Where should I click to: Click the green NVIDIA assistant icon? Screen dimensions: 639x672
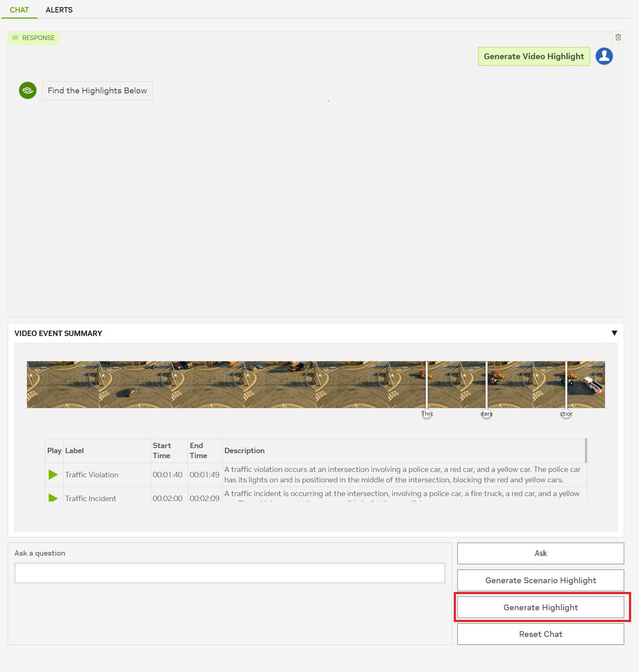point(28,90)
